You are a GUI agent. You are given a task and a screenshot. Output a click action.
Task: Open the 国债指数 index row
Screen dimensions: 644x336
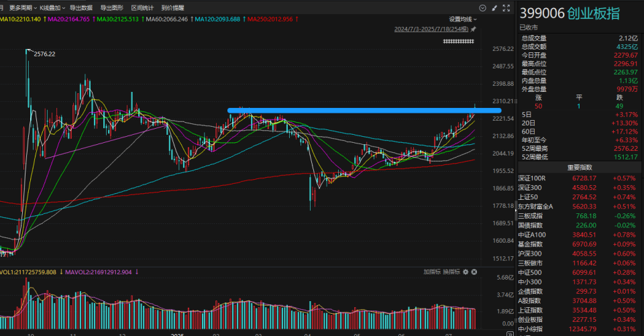(577, 225)
